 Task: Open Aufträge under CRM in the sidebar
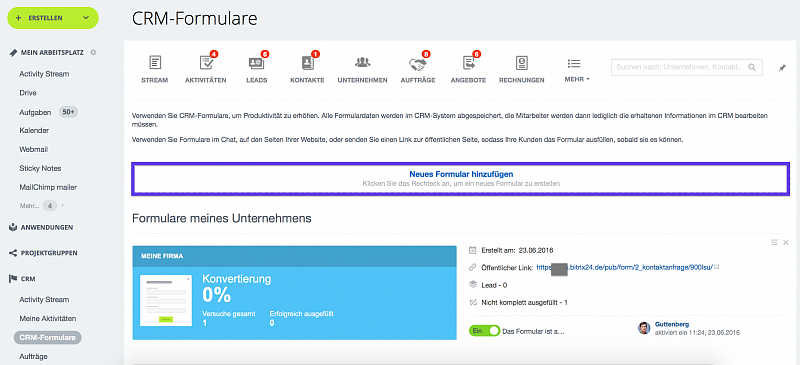click(33, 356)
